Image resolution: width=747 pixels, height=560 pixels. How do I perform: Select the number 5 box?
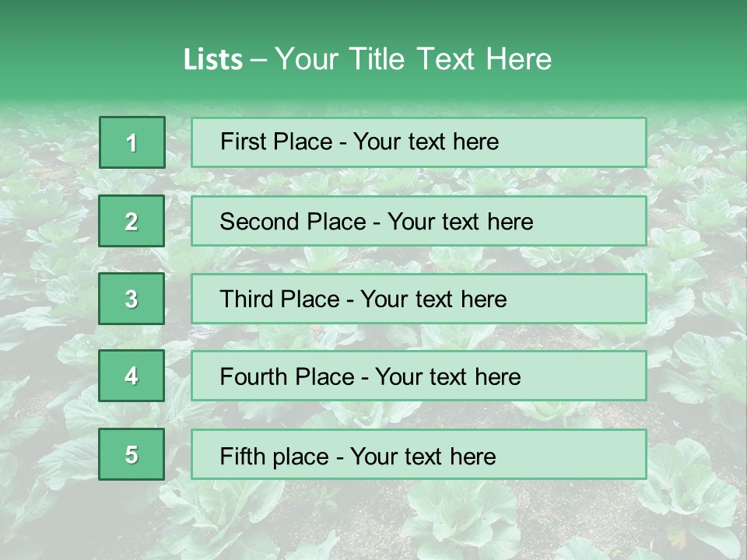coord(132,453)
